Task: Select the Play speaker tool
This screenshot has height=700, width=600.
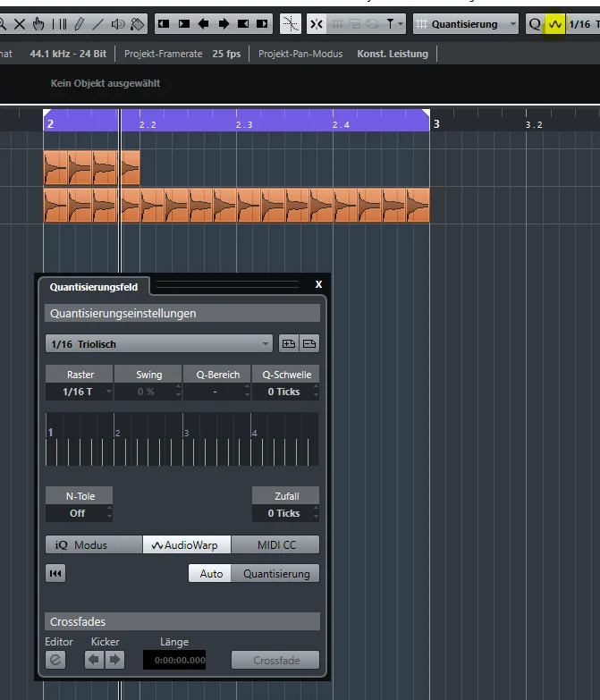Action: 117,23
